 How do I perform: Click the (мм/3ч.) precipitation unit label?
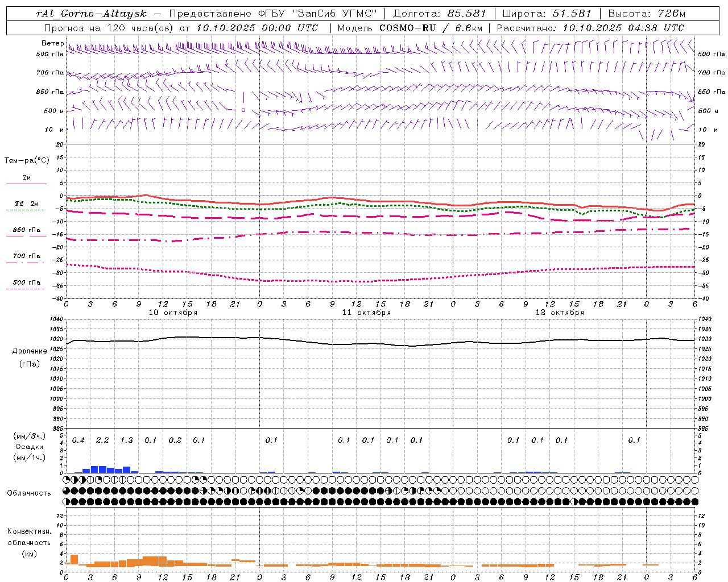coord(30,436)
